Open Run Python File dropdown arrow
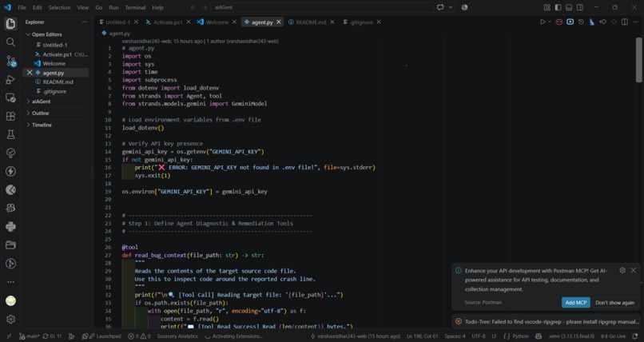644x342 pixels. (x=550, y=22)
